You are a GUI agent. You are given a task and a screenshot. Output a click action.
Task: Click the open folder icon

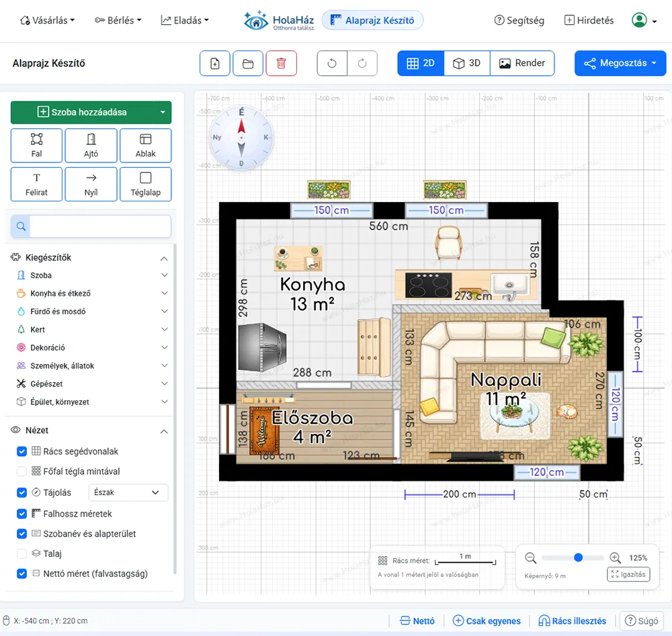pyautogui.click(x=248, y=63)
